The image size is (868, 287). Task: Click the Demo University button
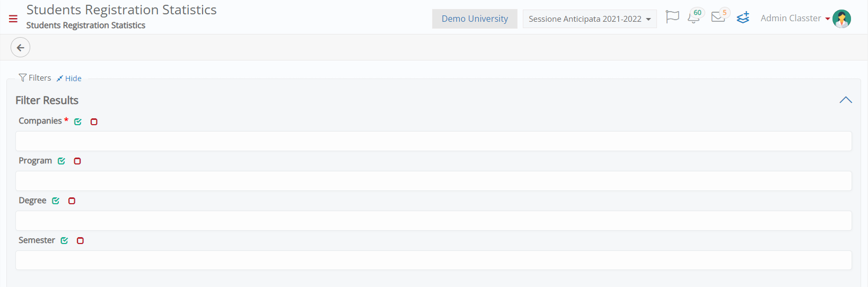475,19
